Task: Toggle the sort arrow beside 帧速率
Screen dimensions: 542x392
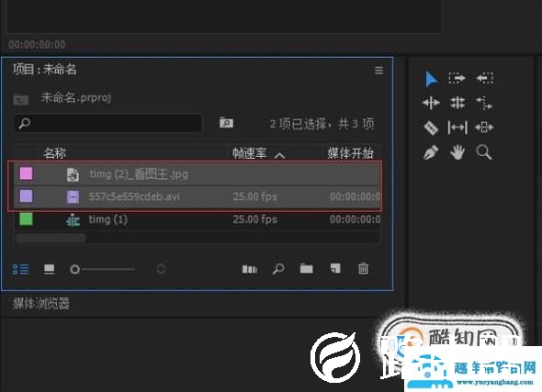Action: [279, 155]
